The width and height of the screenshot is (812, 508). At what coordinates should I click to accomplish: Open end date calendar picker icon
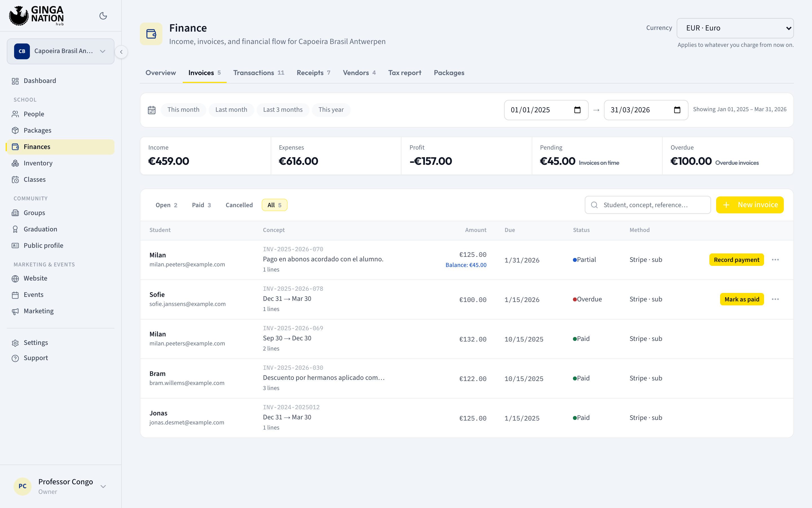point(677,110)
